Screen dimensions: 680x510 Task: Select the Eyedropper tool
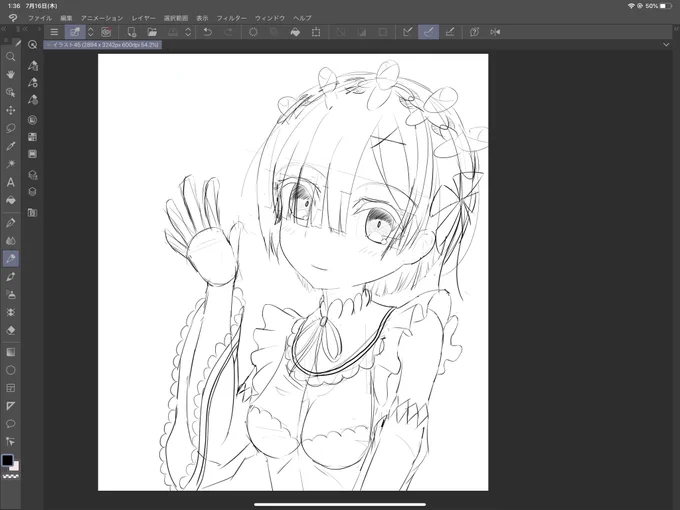[x=11, y=146]
